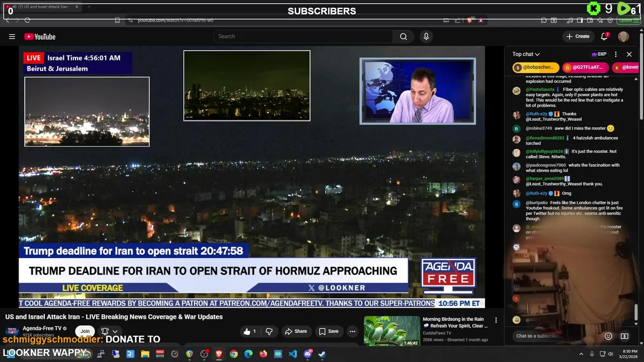
Task: Click the search magnifier button
Action: coord(404,36)
